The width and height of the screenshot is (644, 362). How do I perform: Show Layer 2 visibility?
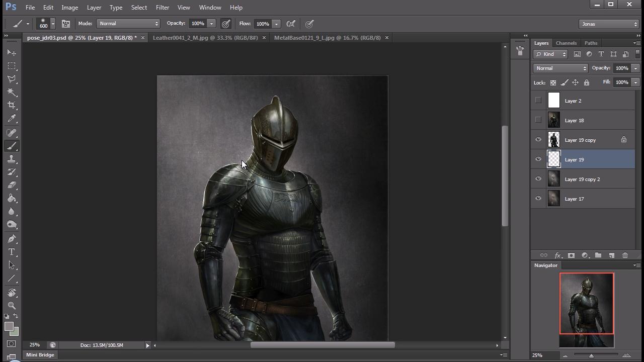(x=538, y=100)
